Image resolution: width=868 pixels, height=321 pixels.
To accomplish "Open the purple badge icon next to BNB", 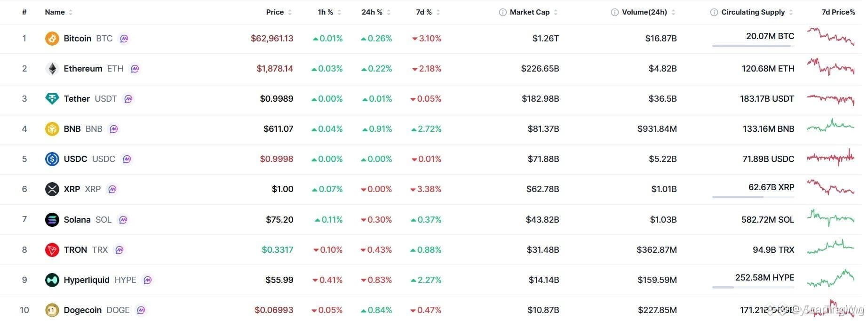I will pyautogui.click(x=113, y=129).
